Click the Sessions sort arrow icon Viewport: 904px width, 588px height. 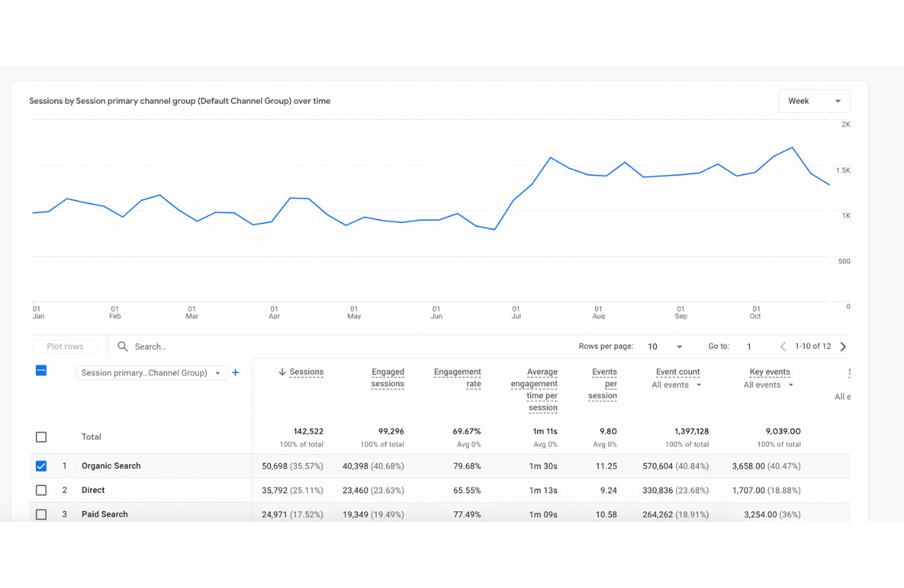coord(282,372)
